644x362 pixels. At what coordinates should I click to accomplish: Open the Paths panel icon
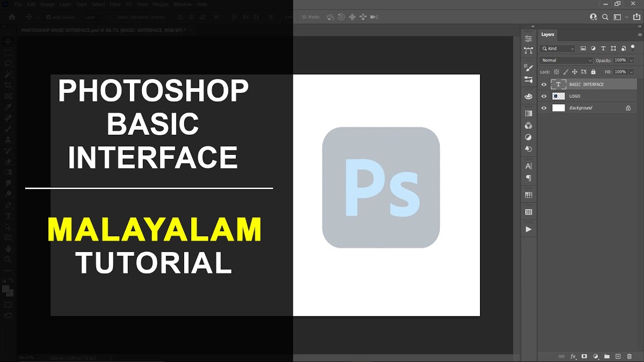[528, 51]
